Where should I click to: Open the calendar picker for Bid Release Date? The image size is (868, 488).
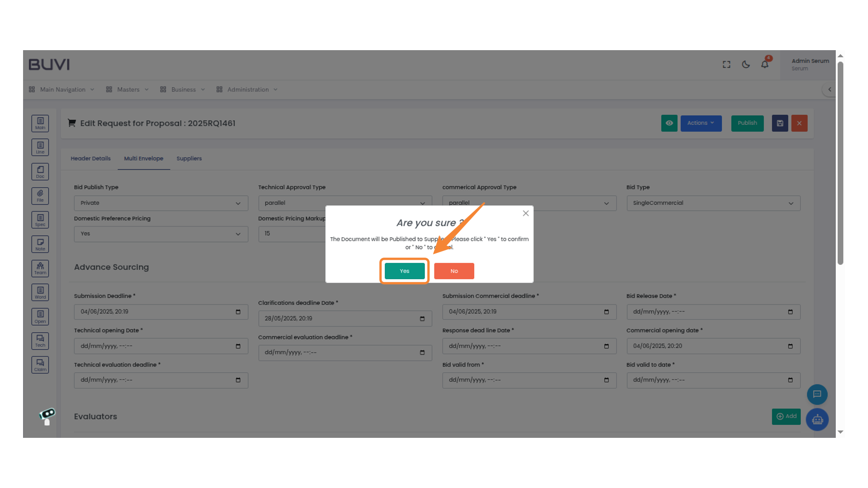point(790,312)
